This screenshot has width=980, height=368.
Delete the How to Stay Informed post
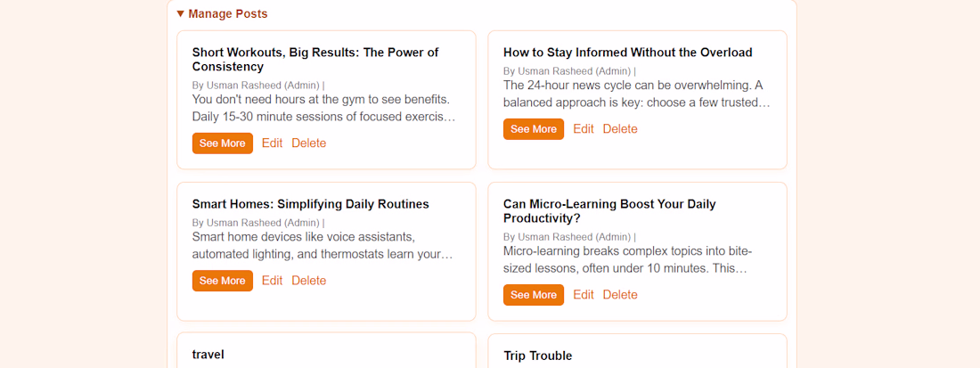pos(620,129)
